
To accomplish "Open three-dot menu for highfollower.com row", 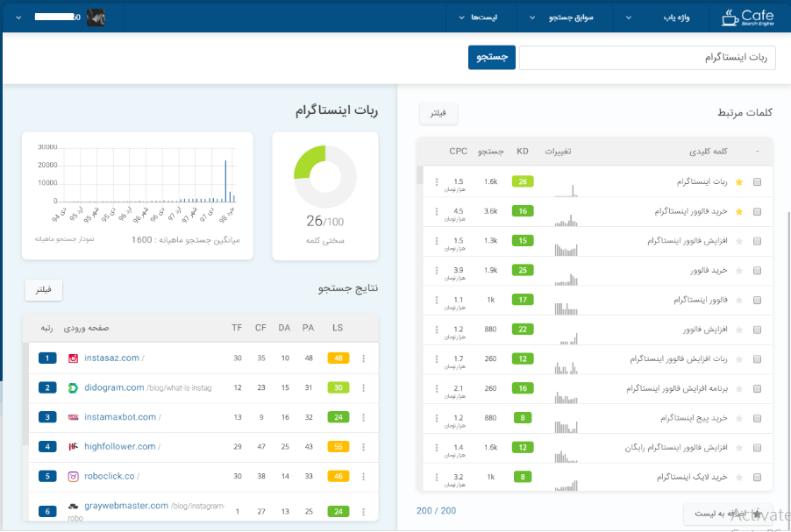I will pos(364,447).
